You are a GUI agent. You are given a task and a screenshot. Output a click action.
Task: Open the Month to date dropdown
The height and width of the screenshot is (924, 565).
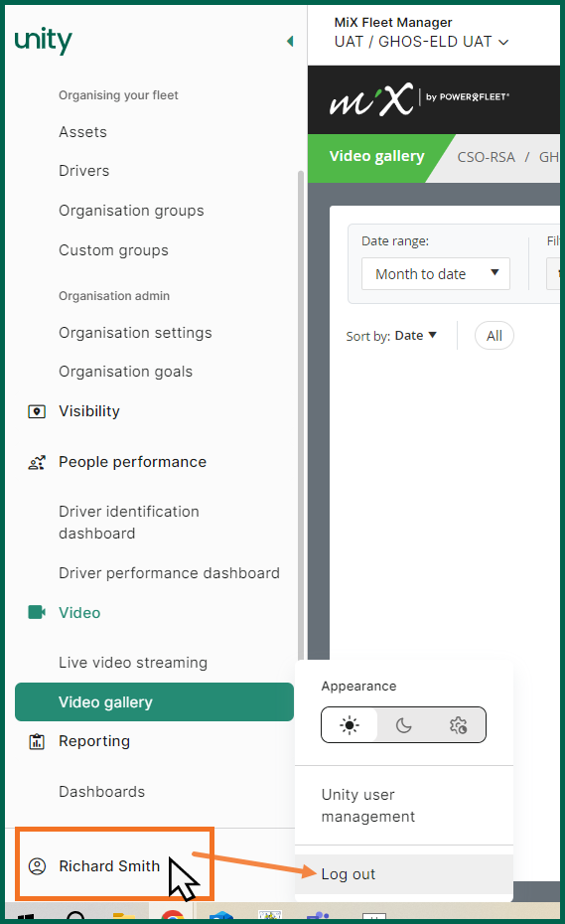click(x=435, y=274)
